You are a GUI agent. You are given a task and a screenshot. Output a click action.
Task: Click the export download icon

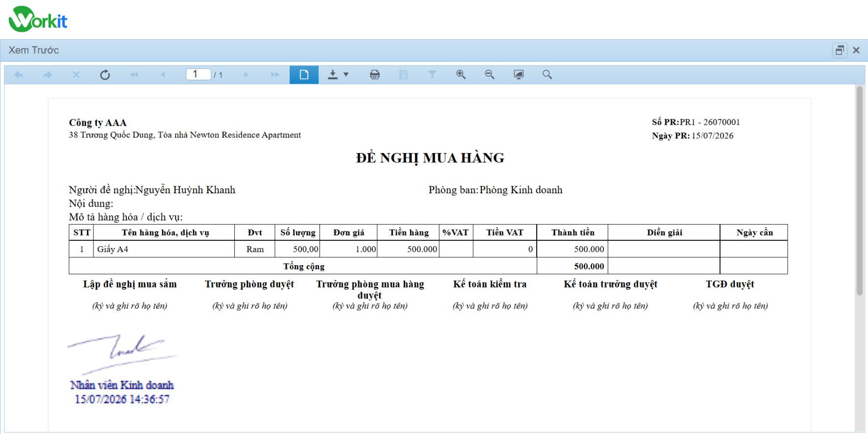[x=333, y=75]
